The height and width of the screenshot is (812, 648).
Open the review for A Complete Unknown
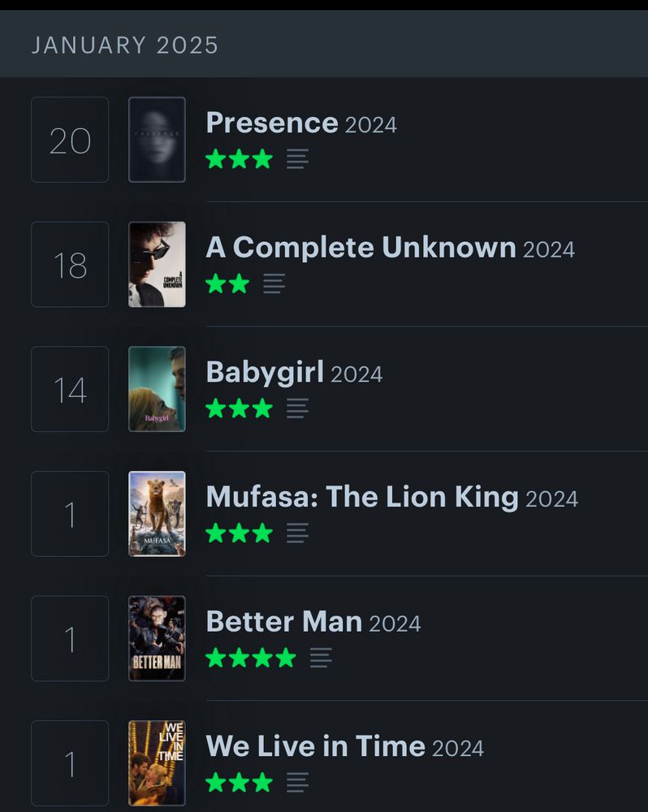[274, 285]
